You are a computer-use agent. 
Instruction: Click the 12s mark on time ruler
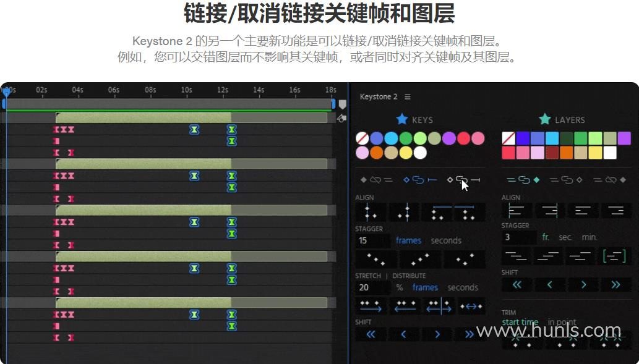pyautogui.click(x=223, y=90)
